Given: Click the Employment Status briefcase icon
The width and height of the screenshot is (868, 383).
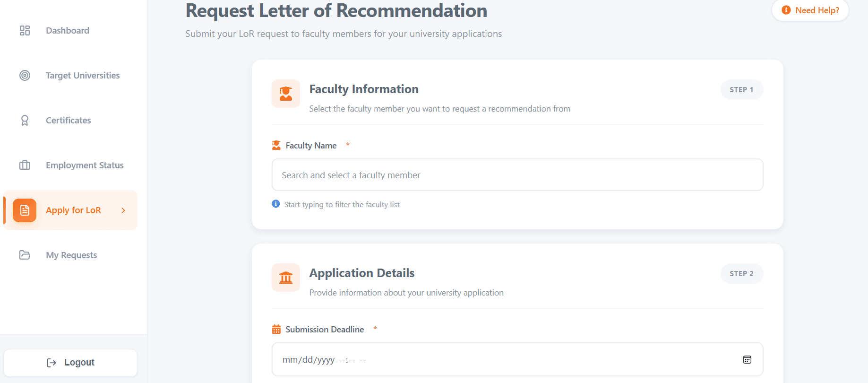Looking at the screenshot, I should pyautogui.click(x=25, y=165).
